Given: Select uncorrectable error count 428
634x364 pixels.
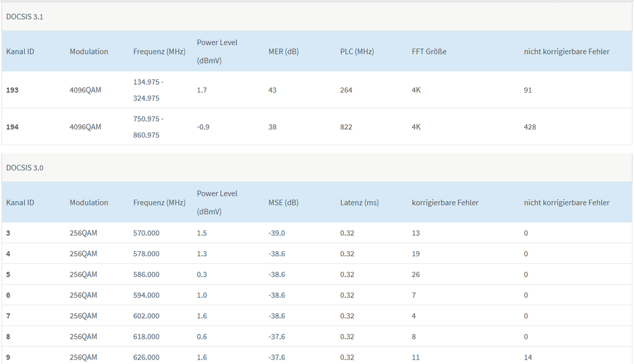Looking at the screenshot, I should coord(530,127).
